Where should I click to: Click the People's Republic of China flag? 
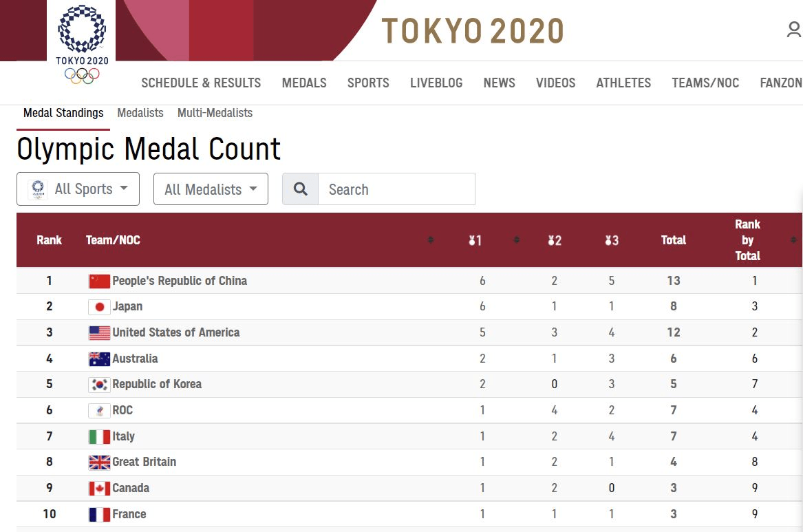click(100, 281)
